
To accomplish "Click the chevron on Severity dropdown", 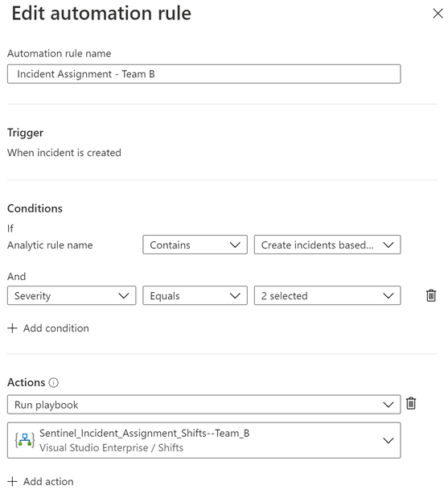I will pos(124,296).
